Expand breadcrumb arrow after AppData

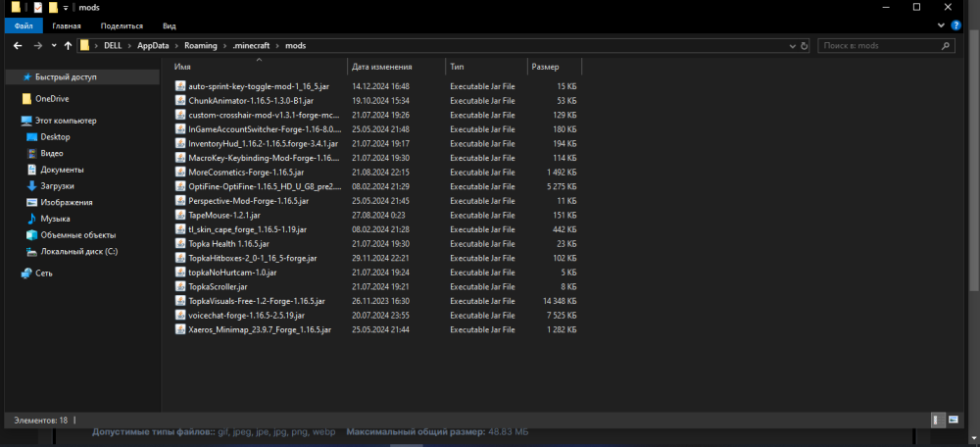[x=176, y=46]
